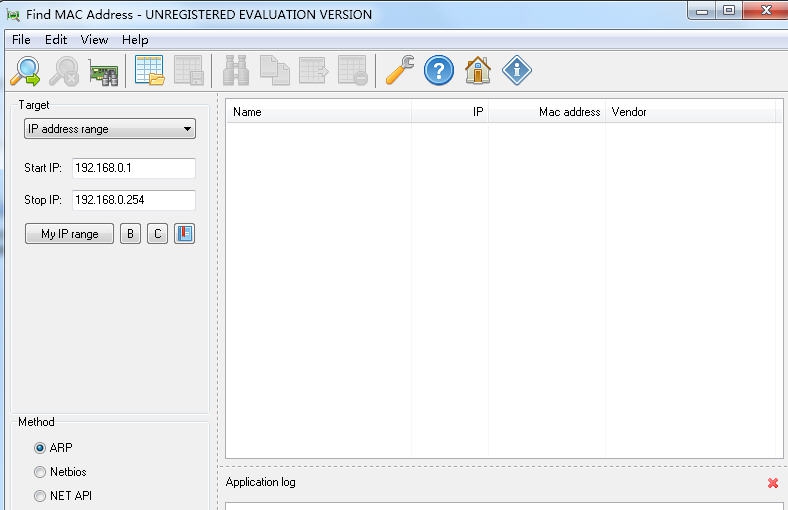
Task: Expand the IP address range dropdown
Action: (x=110, y=129)
